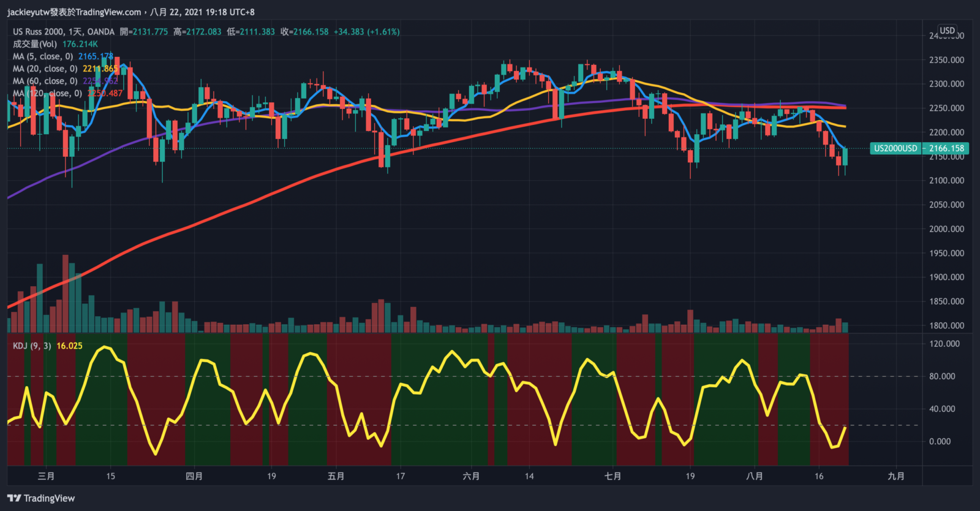
Task: Click the MA (60, close, 0) legend
Action: click(x=45, y=81)
